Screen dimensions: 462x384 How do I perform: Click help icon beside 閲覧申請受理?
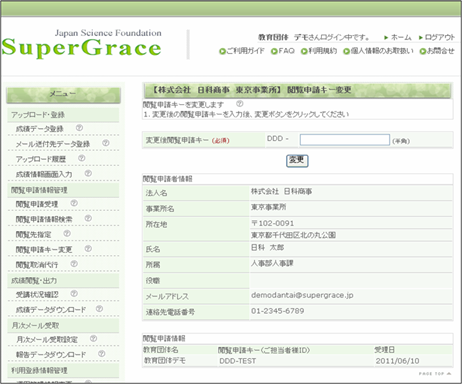[74, 203]
